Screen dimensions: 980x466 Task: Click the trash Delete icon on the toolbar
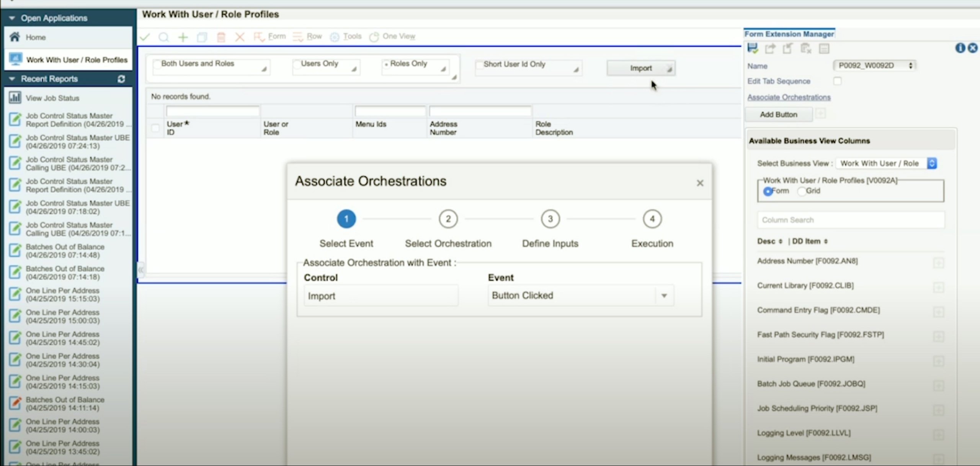point(221,37)
